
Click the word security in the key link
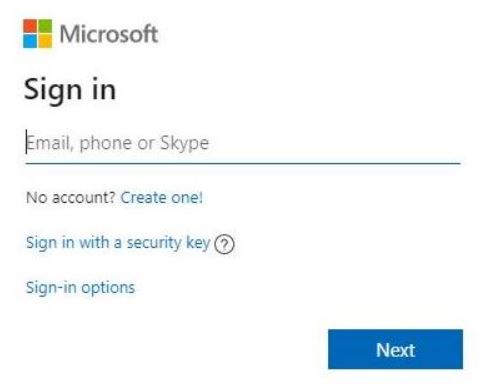[x=154, y=243]
